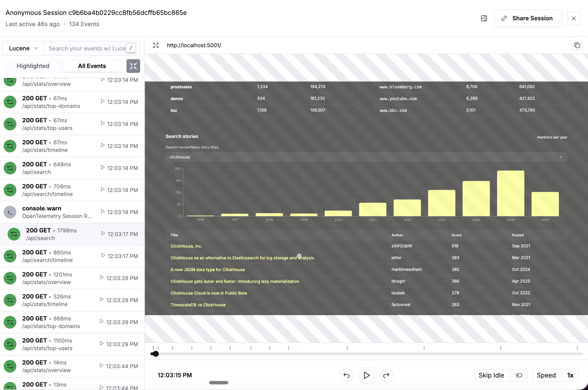The image size is (588, 390).
Task: Click the side panel toggle icon beside Share Session
Action: pos(484,18)
